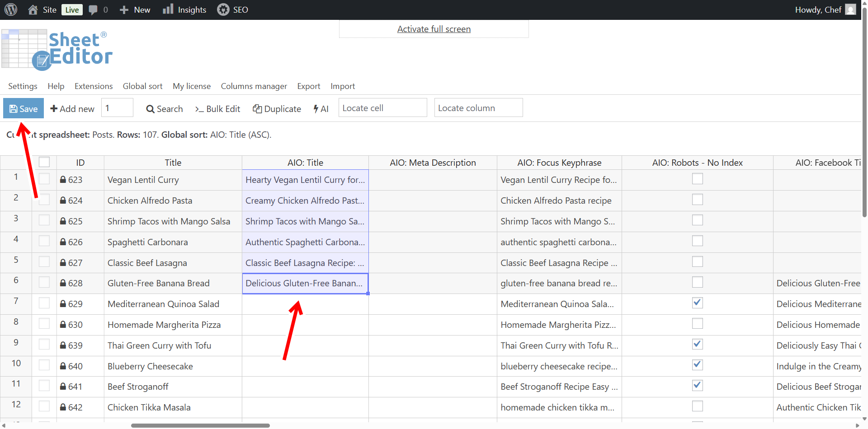Click the lock icon for post 623
Viewport: 868px width, 429px height.
[63, 180]
